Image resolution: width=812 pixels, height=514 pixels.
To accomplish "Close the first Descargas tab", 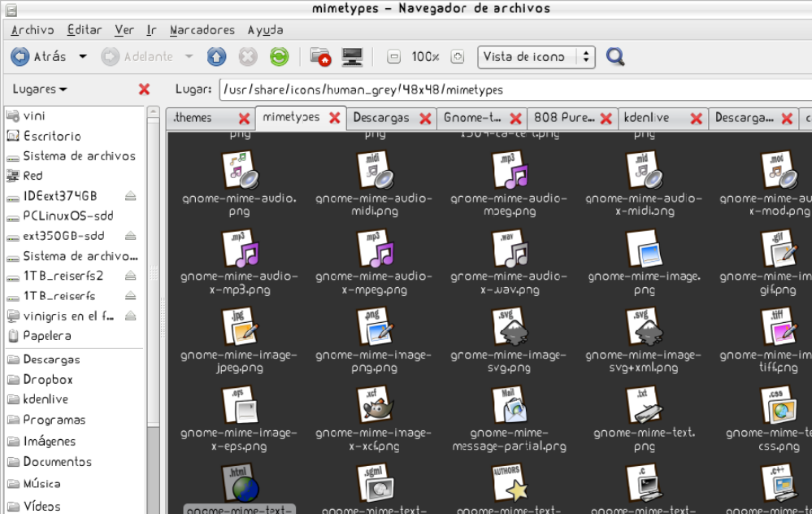I will [x=425, y=119].
